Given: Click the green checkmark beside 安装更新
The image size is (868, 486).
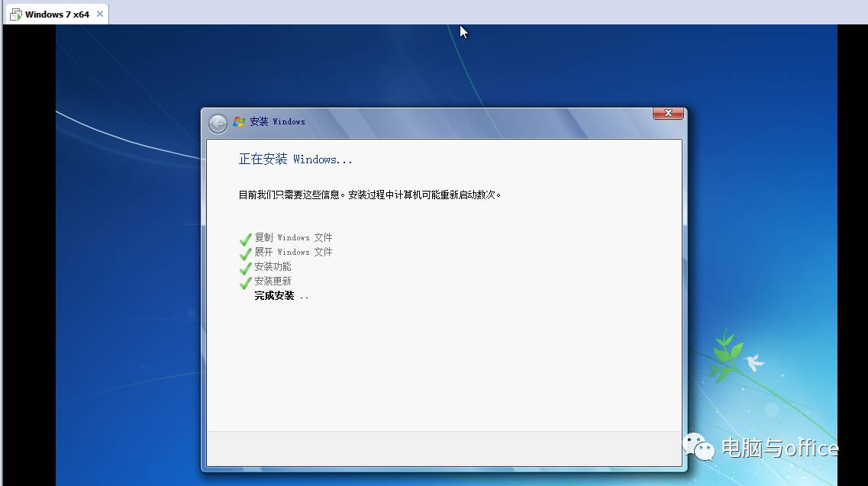Looking at the screenshot, I should coord(245,281).
